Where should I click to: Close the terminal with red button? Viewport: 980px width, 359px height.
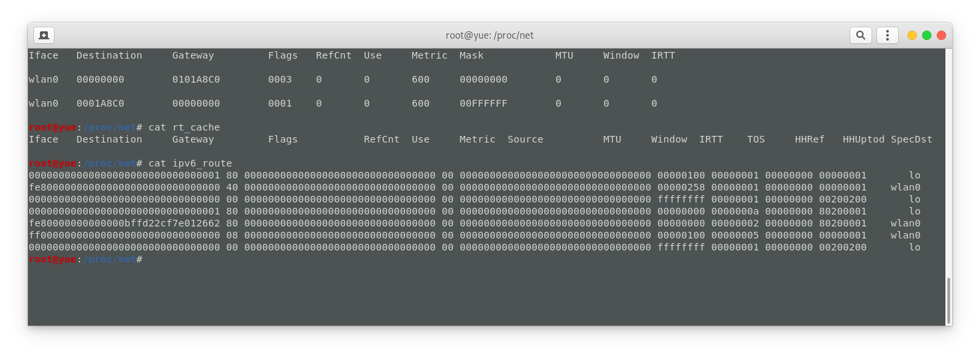pos(941,35)
